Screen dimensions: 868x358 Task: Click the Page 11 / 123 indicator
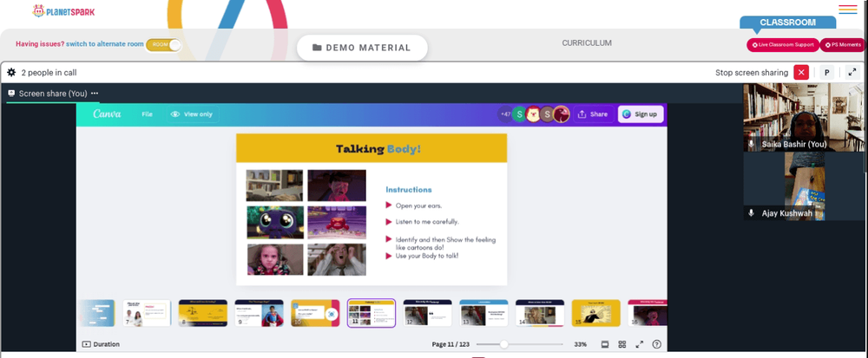point(450,344)
